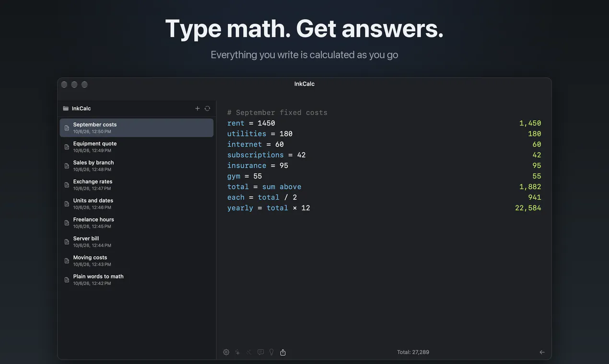Click the 'yearly = total × 12' line

tap(269, 208)
